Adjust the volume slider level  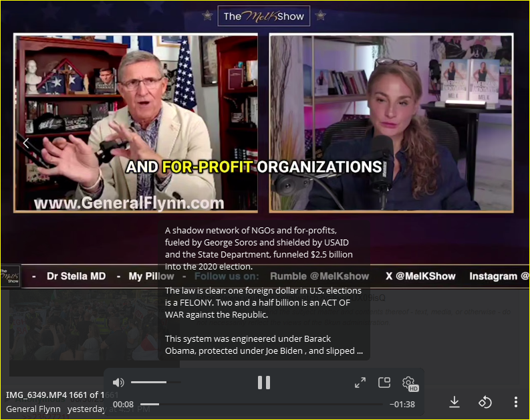[156, 383]
